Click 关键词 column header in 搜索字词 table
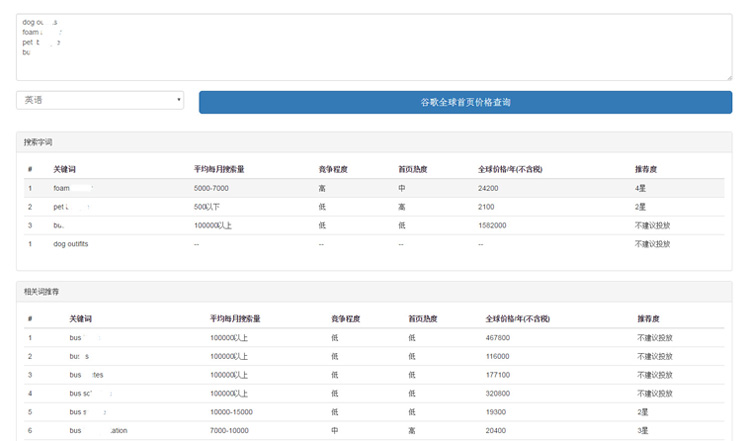Image resolution: width=750 pixels, height=441 pixels. point(65,169)
